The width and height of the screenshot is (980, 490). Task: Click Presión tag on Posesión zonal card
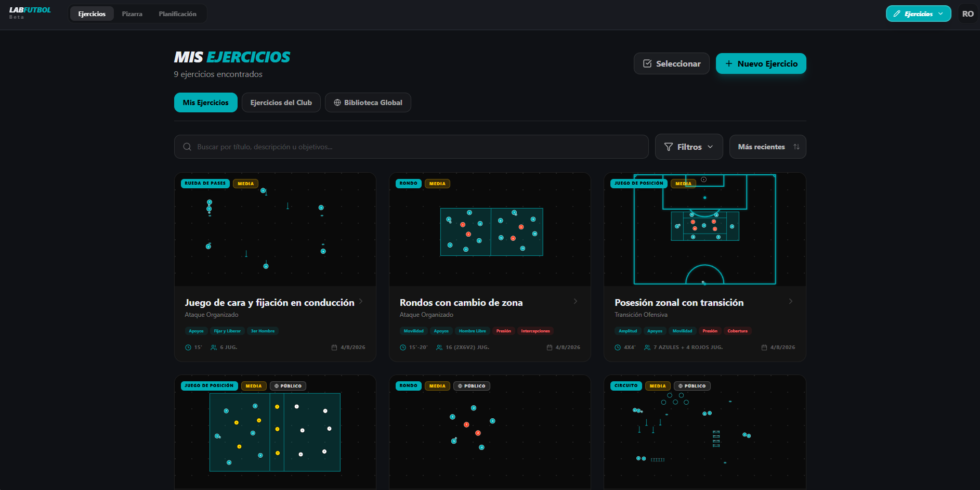tap(710, 331)
